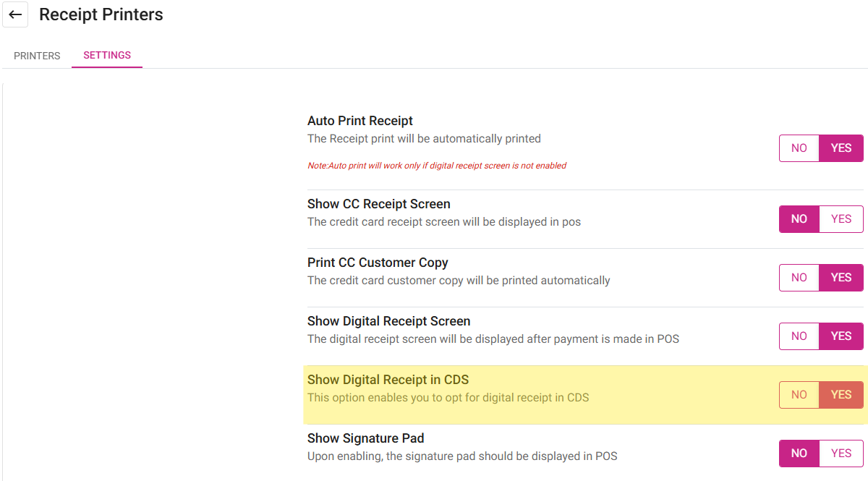Click the Receipt Printers page title

pos(101,14)
